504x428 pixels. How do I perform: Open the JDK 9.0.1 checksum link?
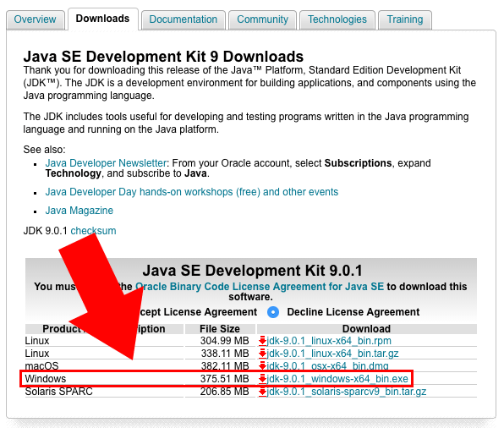93,231
